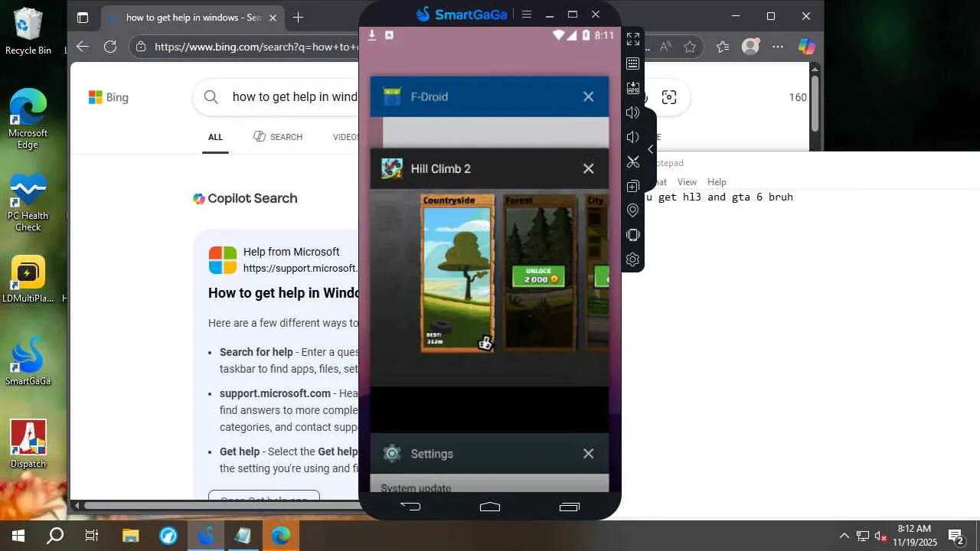Open Settings recent app title
This screenshot has width=980, height=551.
432,454
